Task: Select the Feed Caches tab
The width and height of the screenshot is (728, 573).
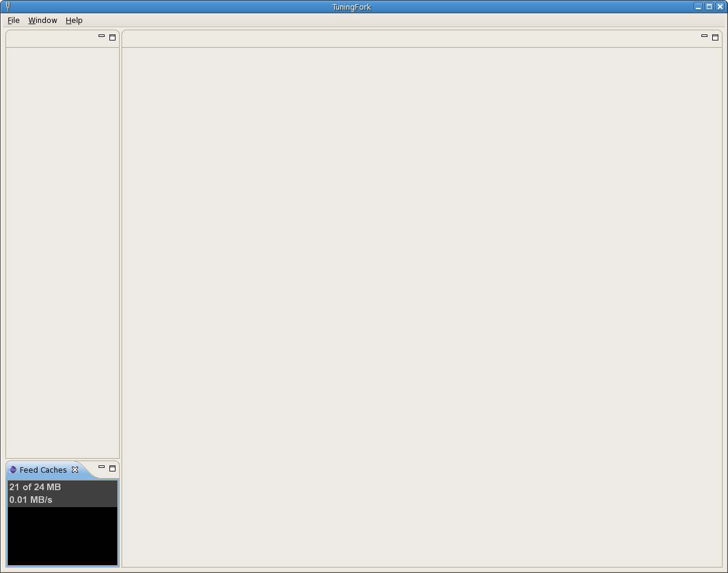Action: (x=43, y=470)
